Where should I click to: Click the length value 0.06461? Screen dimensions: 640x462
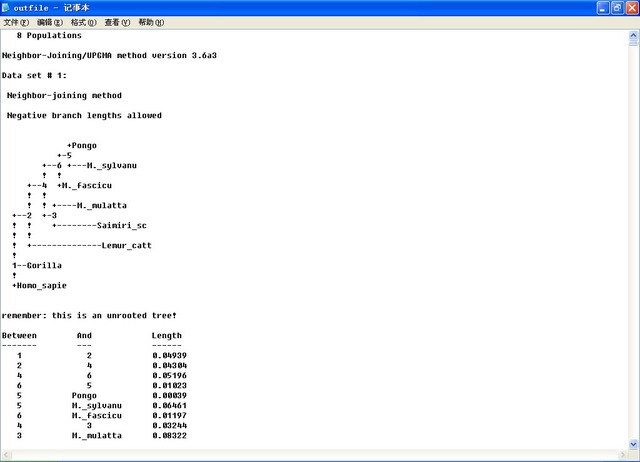tap(169, 406)
